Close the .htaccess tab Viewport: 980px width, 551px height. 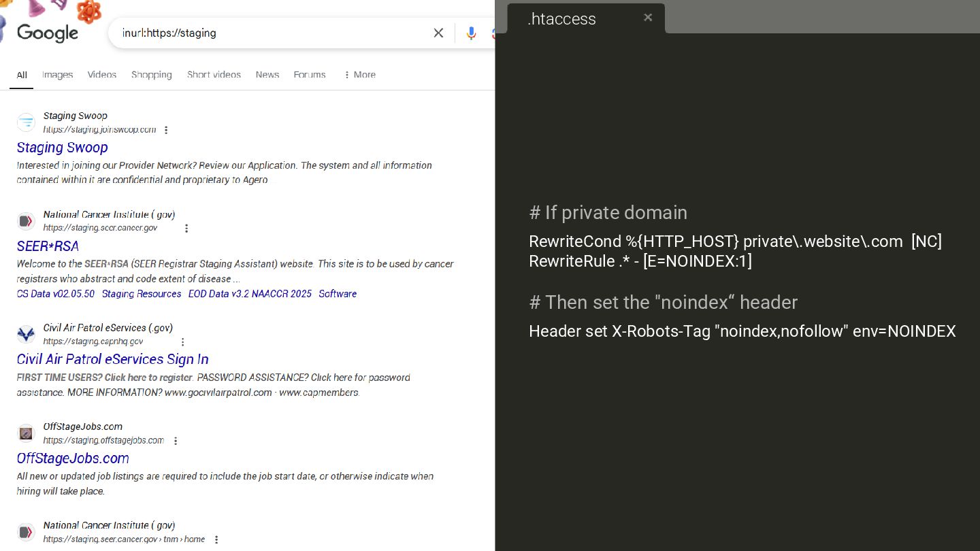[648, 18]
